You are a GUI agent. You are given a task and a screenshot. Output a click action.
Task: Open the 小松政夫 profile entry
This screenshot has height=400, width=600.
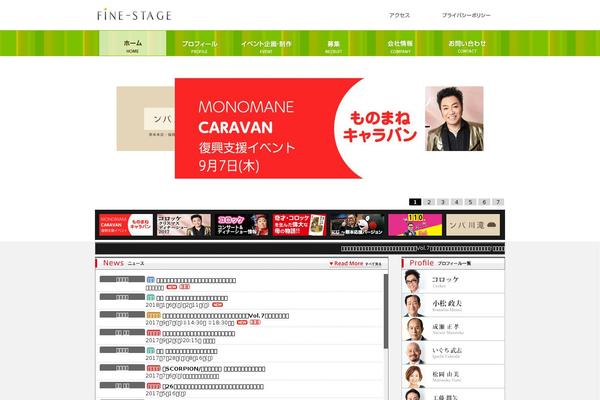point(453,305)
